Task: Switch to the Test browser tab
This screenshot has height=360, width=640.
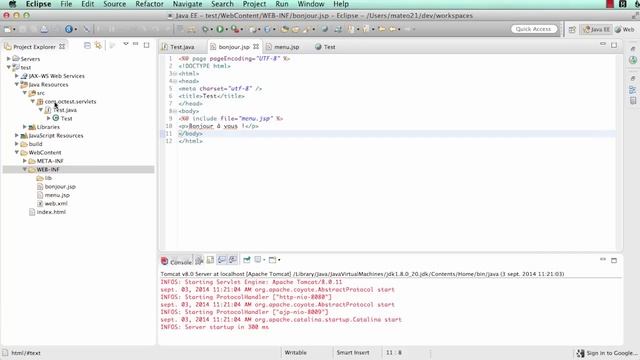Action: [325, 47]
